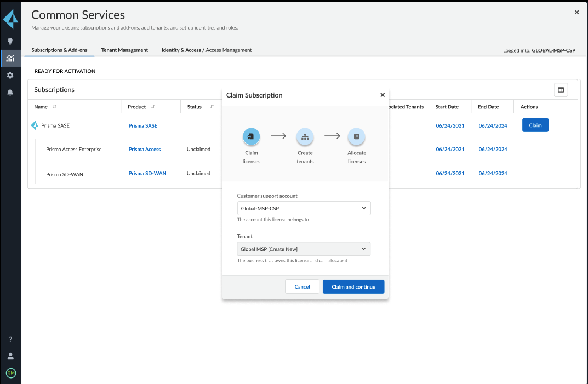Close the Common Services panel
Viewport: 588px width, 384px height.
point(576,13)
